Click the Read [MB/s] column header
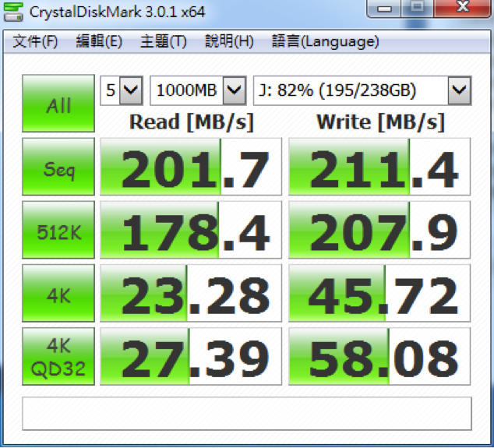 pos(192,122)
